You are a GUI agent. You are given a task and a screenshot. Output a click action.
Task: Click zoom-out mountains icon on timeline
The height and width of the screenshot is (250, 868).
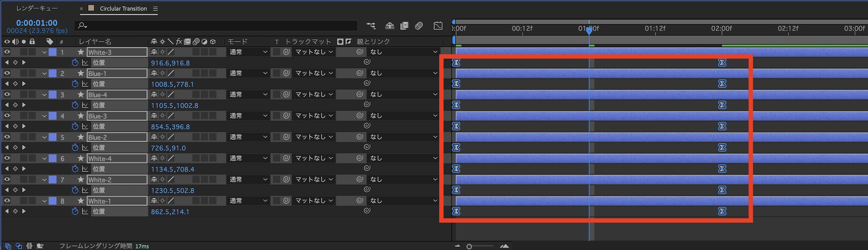[x=457, y=246]
